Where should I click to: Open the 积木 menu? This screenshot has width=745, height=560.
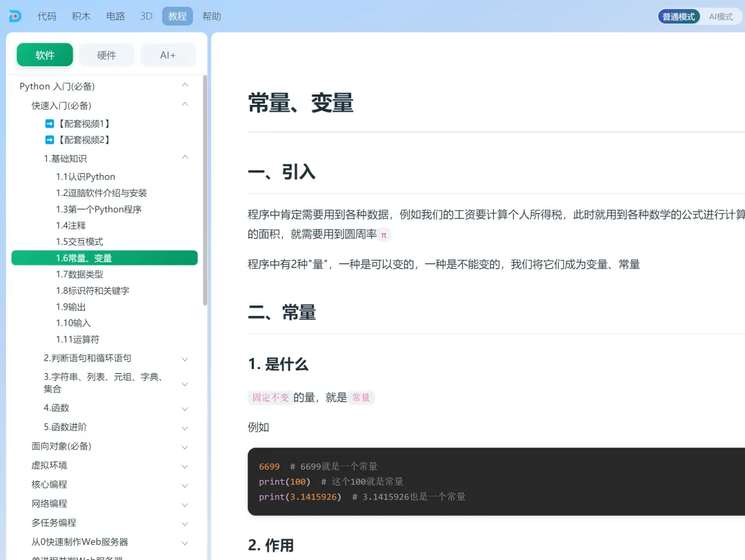click(x=81, y=16)
